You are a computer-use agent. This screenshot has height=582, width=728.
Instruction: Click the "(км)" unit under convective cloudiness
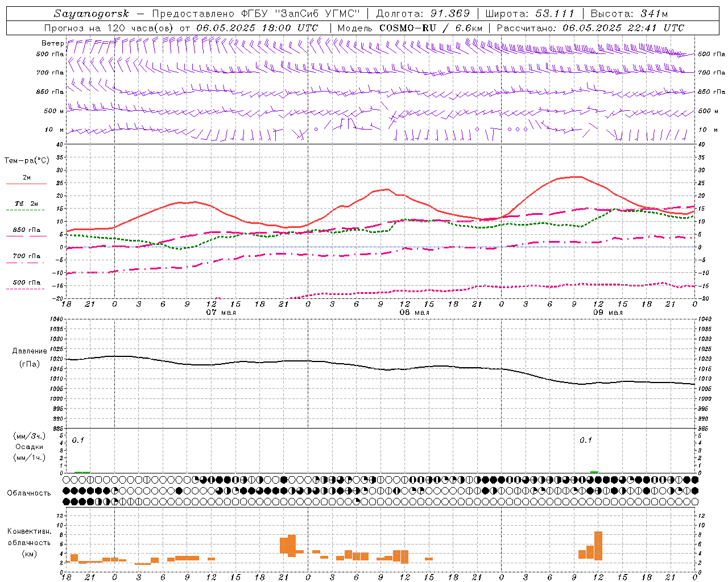[x=30, y=554]
